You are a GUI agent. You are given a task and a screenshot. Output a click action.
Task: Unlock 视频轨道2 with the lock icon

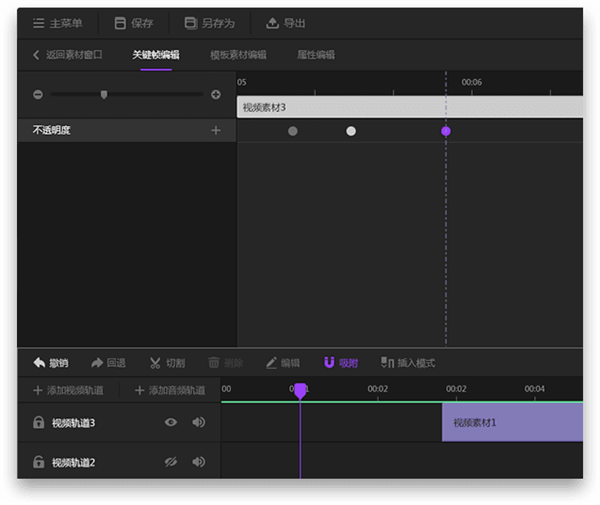pos(38,462)
